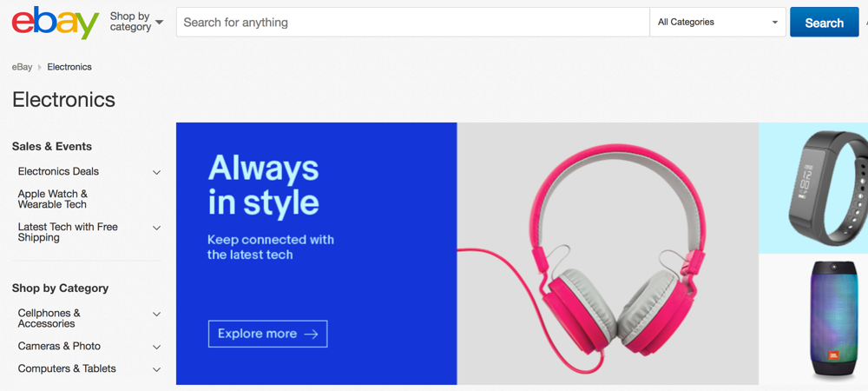Open the JBL speaker product image

coord(813,320)
